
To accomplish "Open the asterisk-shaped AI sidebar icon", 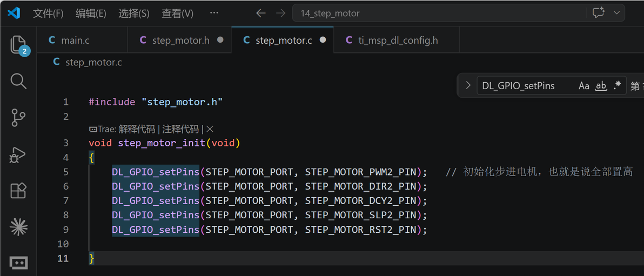I will coord(18,227).
